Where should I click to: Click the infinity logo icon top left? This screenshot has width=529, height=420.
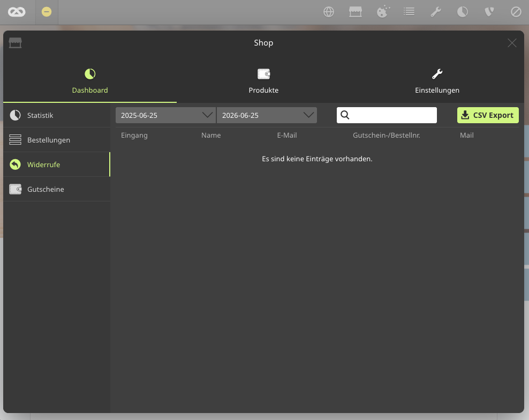(x=17, y=12)
